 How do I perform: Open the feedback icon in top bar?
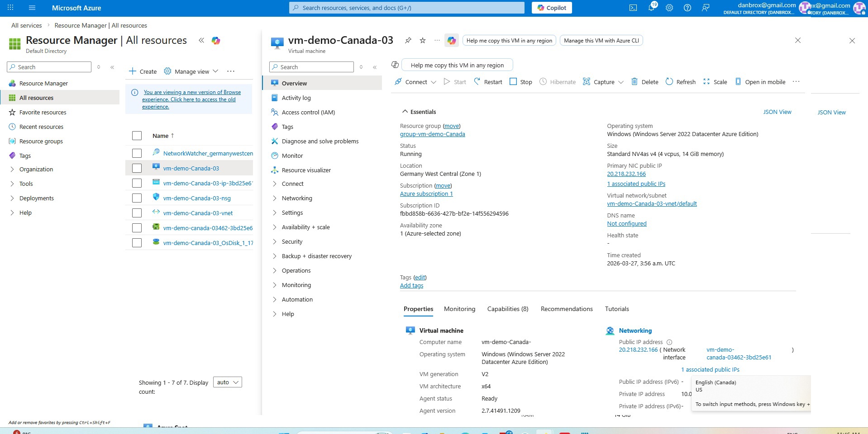[706, 8]
